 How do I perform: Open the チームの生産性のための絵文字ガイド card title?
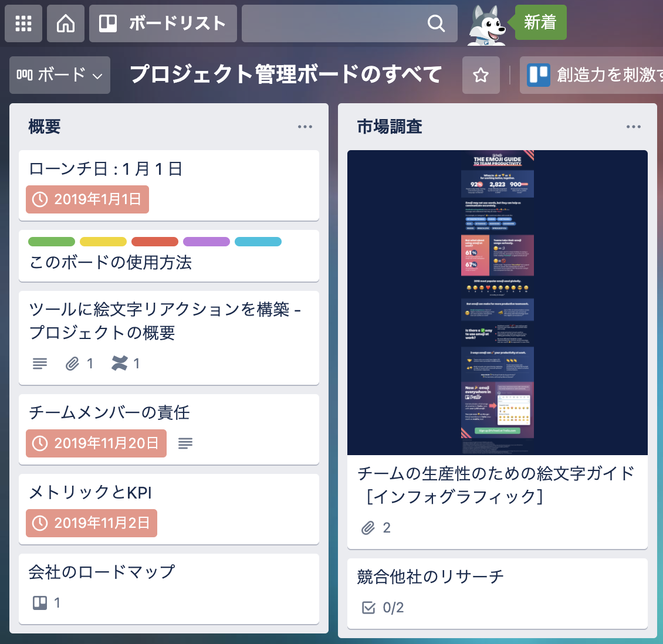click(496, 485)
